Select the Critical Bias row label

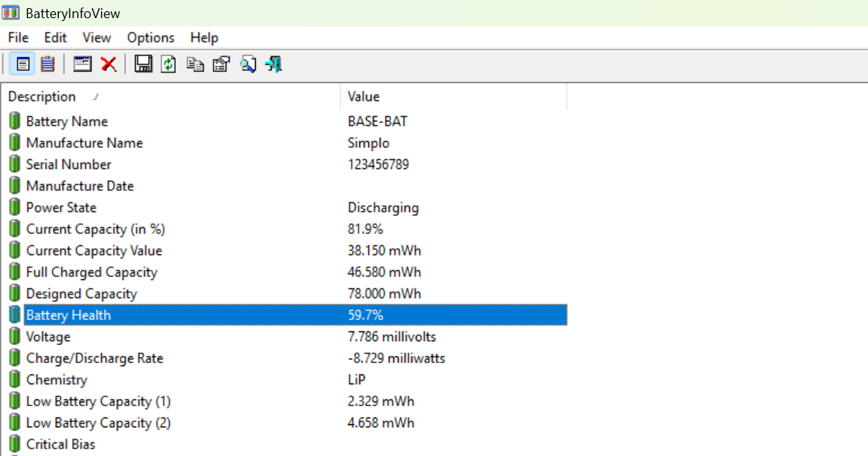61,445
